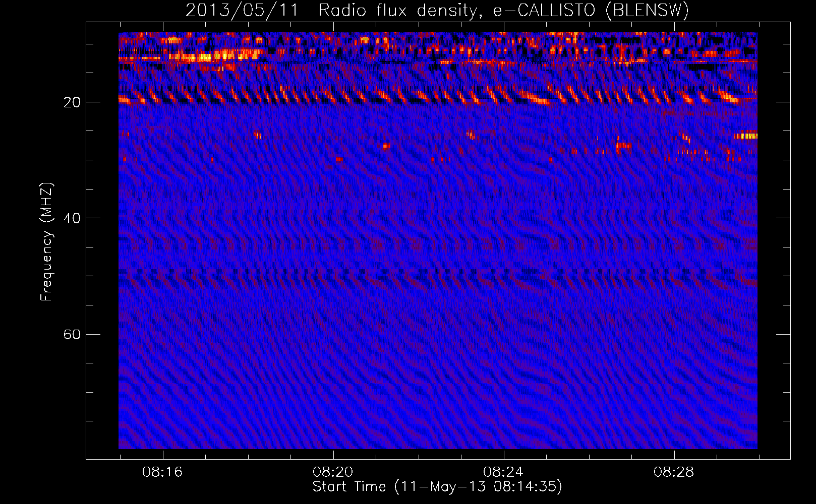Click the plot title '2013/05/11 Radio flux density'
This screenshot has width=816, height=504.
point(437,10)
